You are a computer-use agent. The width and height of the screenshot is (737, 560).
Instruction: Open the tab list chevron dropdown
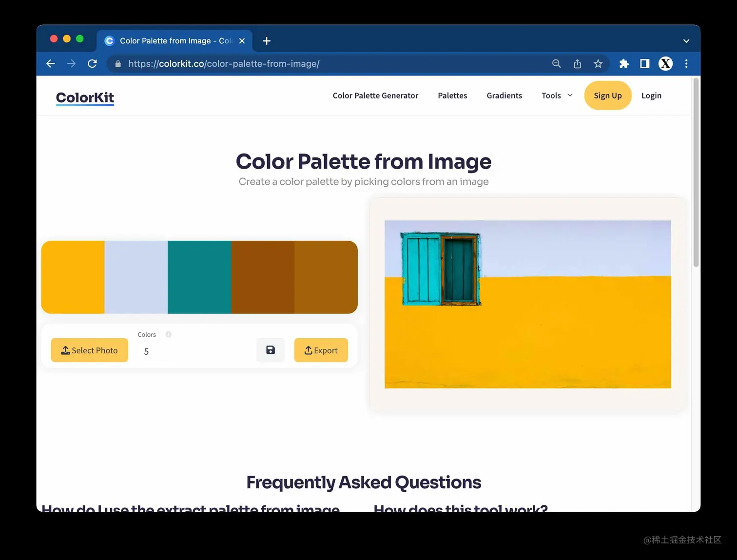pyautogui.click(x=686, y=40)
